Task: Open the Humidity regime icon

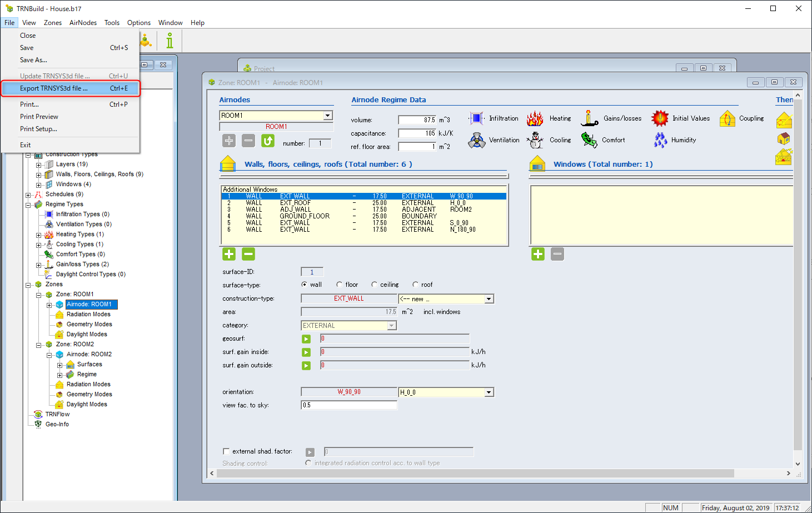Action: [660, 140]
